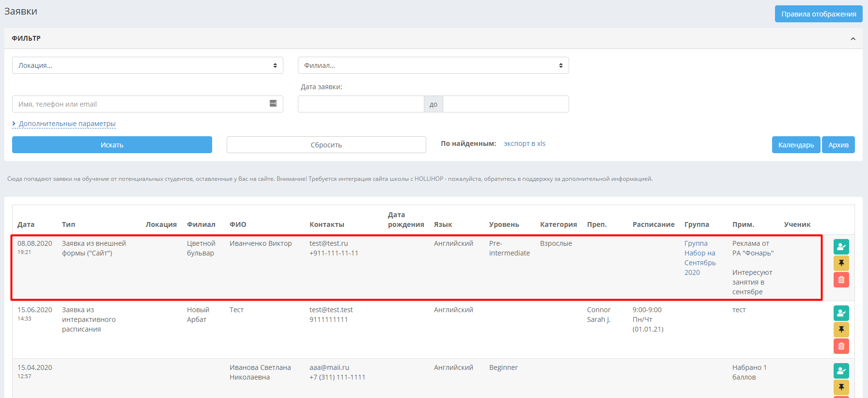
Task: Click the Категория column header
Action: tap(558, 224)
